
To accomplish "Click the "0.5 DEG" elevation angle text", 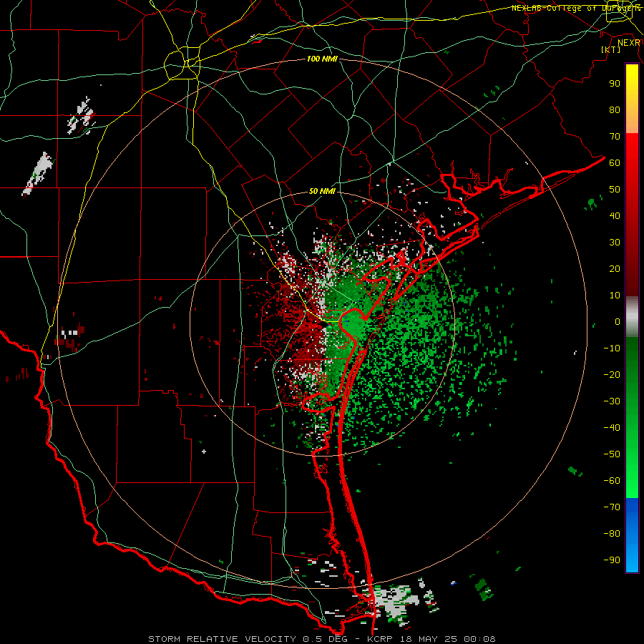I will (326, 639).
